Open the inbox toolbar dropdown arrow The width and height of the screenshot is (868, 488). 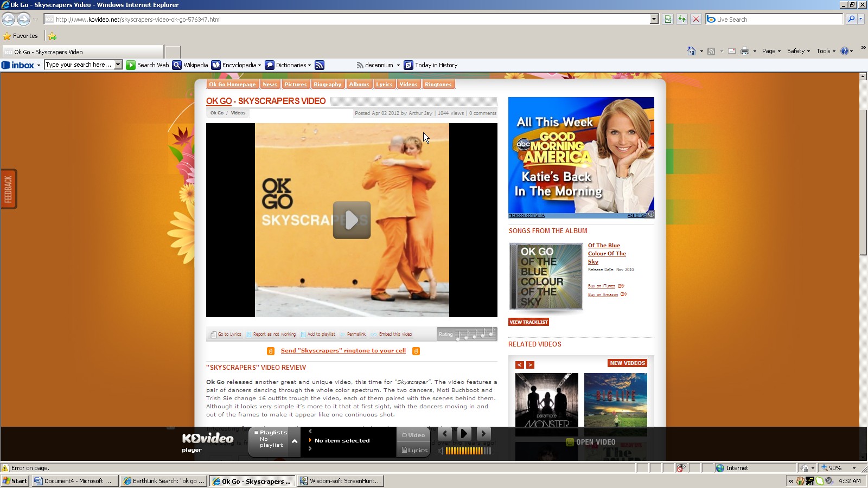point(39,65)
